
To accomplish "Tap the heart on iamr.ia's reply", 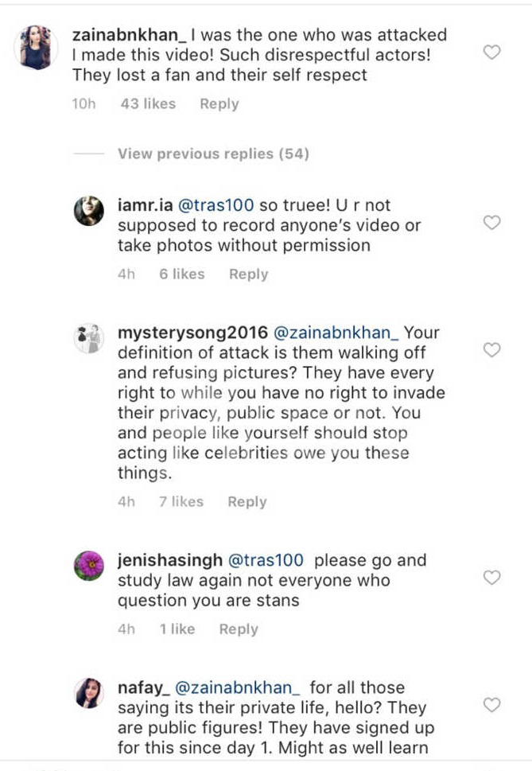I will point(492,223).
